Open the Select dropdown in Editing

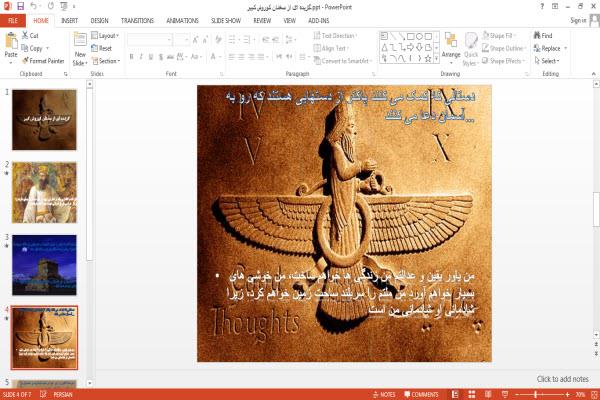[x=547, y=61]
